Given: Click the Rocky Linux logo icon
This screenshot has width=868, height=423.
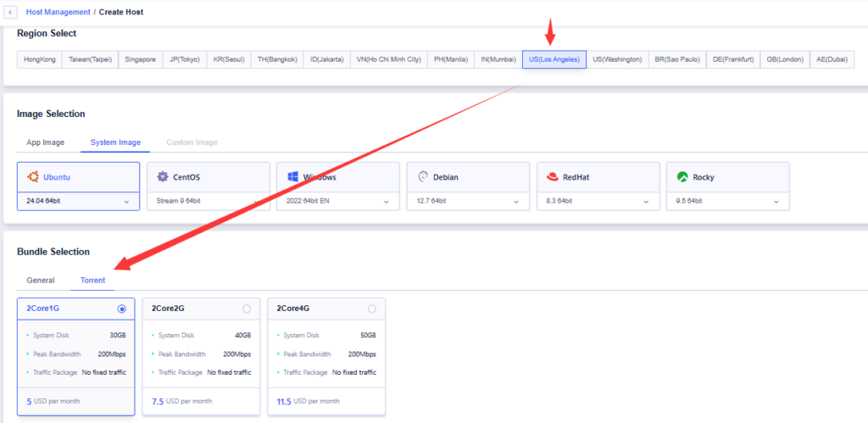Looking at the screenshot, I should tap(682, 177).
